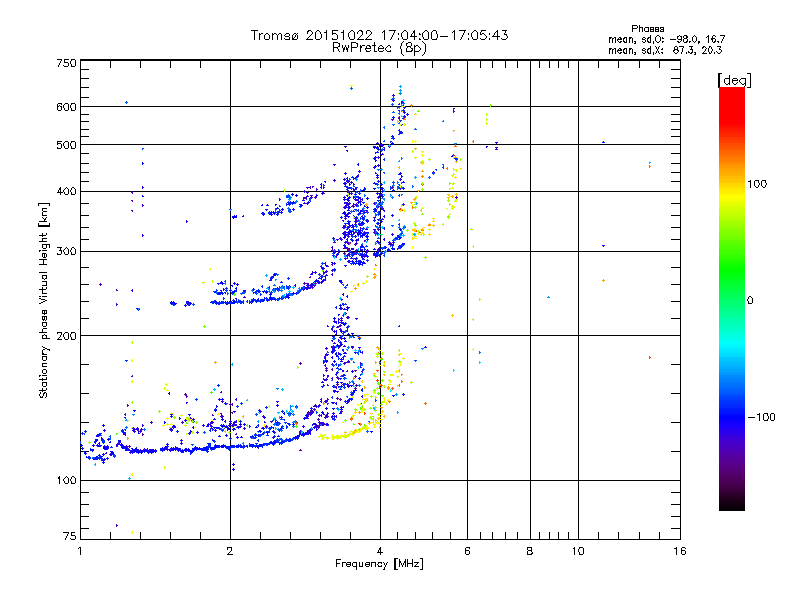Image resolution: width=800 pixels, height=600 pixels.
Task: Click the y-axis tick label '200'
Action: pos(66,336)
